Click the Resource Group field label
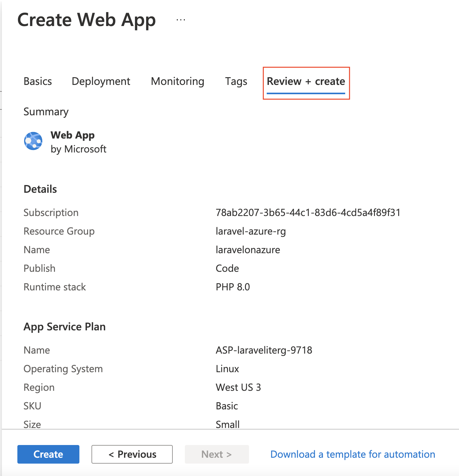The width and height of the screenshot is (459, 476). [x=59, y=231]
